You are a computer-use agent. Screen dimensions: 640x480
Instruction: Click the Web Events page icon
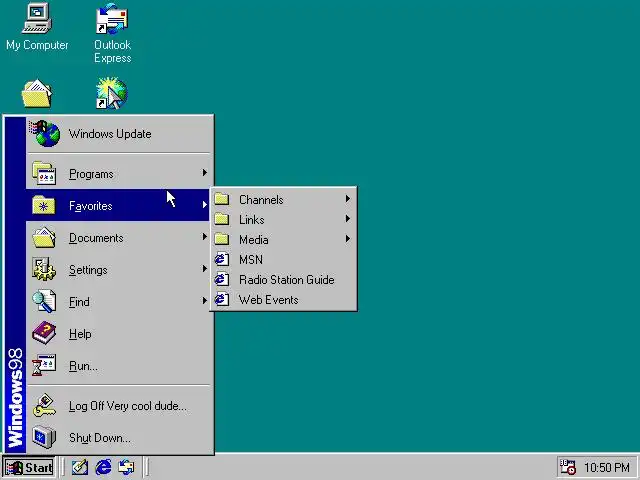point(222,299)
